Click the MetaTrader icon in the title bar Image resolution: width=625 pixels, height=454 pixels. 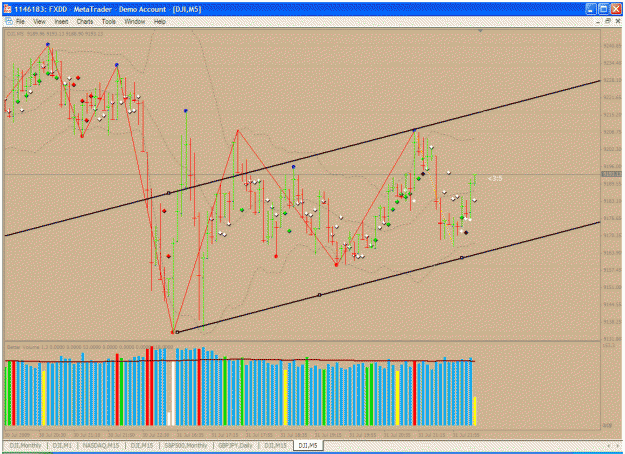pos(8,9)
